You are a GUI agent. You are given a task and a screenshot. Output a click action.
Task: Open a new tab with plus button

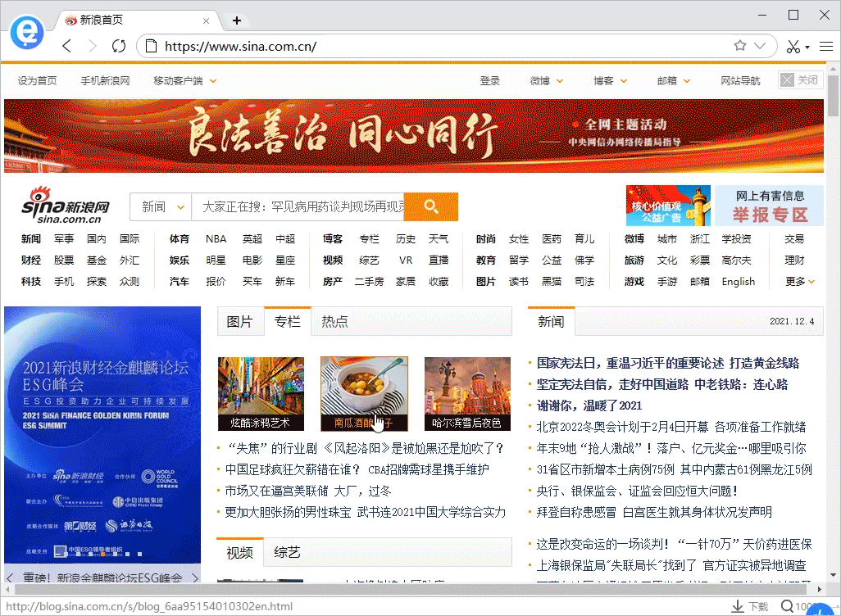(x=237, y=20)
